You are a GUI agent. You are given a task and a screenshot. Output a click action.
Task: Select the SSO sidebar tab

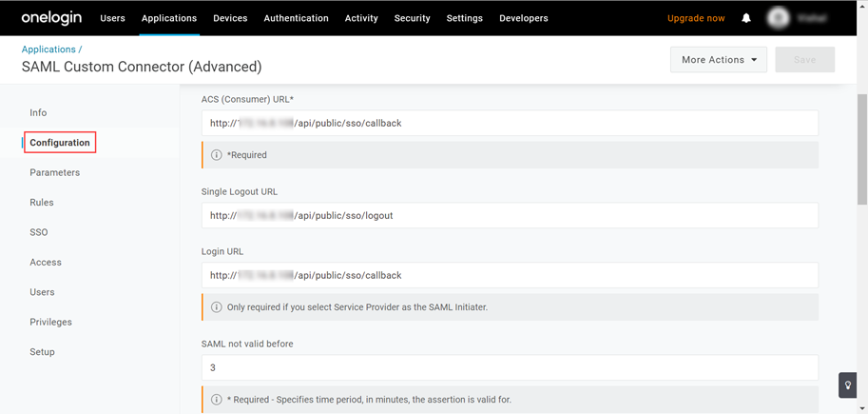39,232
